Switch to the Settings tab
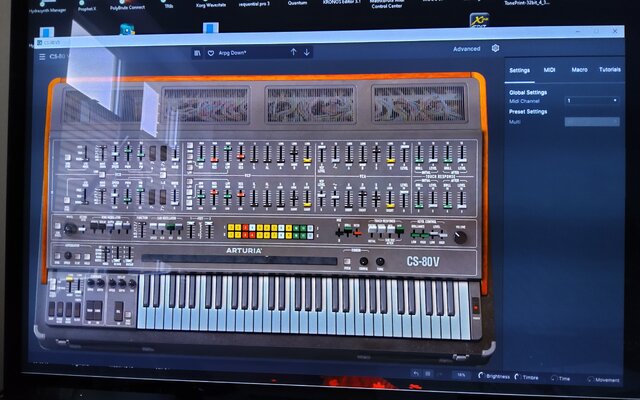Viewport: 640px width, 400px height. (x=520, y=70)
